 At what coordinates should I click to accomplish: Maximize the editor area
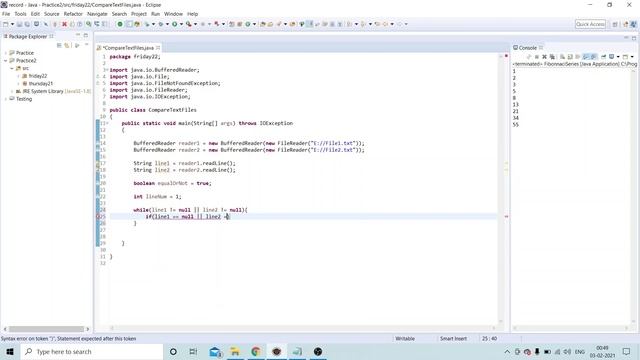[634, 38]
